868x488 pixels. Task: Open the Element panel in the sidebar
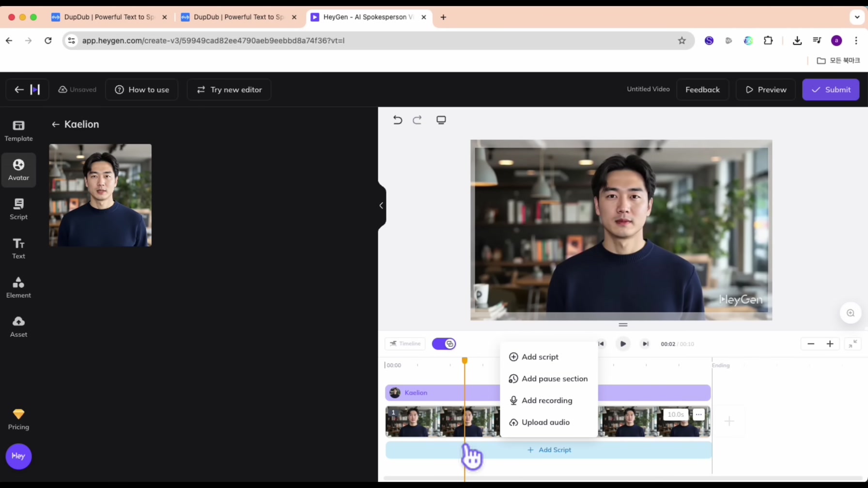18,288
